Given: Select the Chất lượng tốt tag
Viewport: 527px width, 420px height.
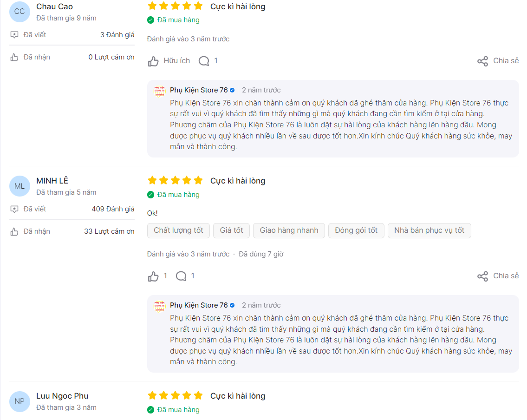Looking at the screenshot, I should click(x=178, y=231).
